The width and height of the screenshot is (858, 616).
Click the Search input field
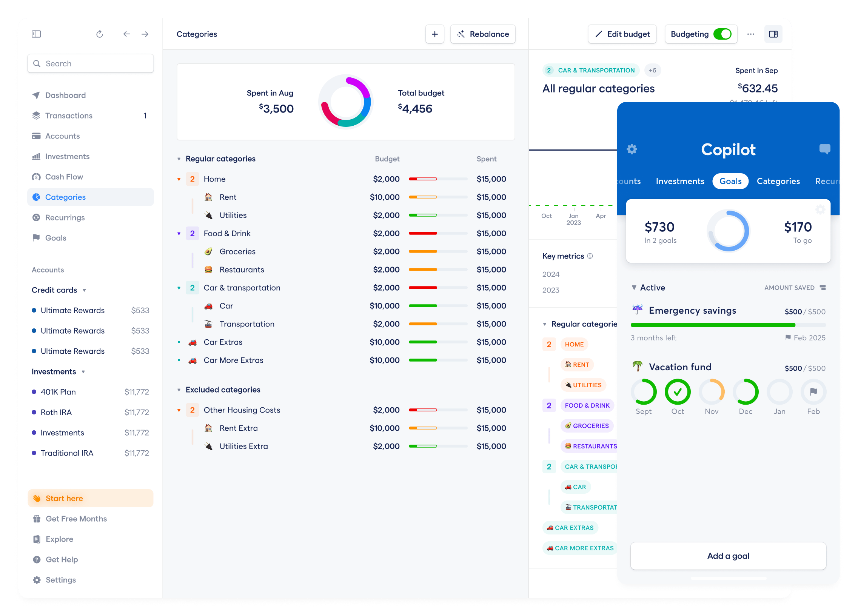(x=91, y=63)
